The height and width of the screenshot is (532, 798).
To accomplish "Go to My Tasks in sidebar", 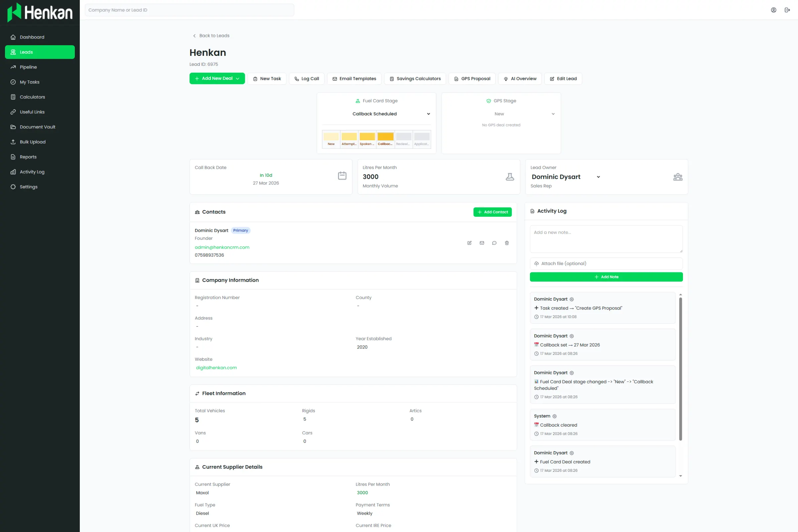I will (x=30, y=82).
